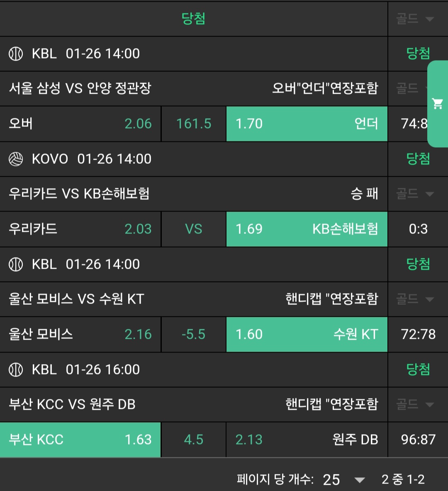This screenshot has height=491, width=448.
Task: Click the KOVO volleyball icon
Action: 16,159
